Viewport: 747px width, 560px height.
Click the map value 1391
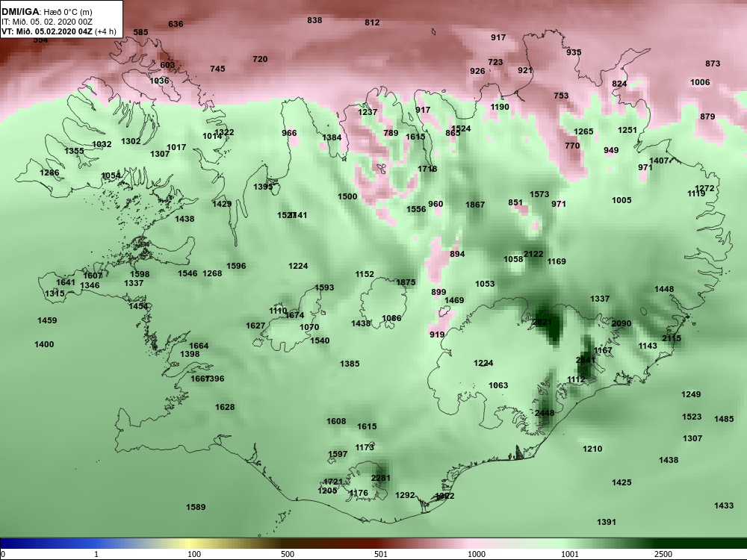(x=607, y=523)
